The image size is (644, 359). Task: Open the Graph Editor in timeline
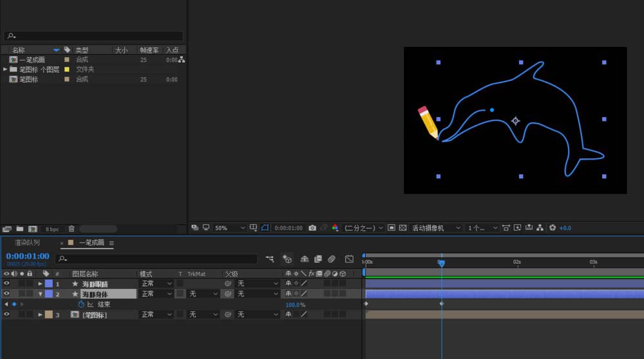click(349, 259)
